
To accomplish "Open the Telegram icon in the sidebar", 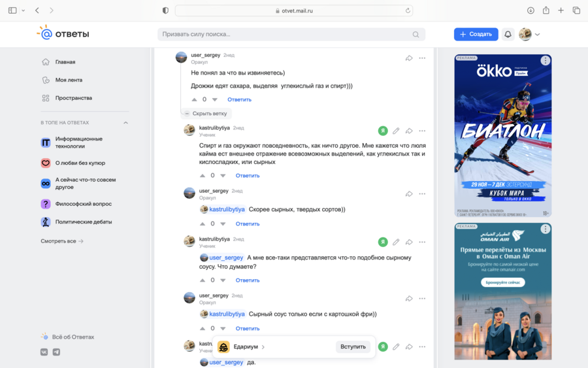I will pos(56,352).
